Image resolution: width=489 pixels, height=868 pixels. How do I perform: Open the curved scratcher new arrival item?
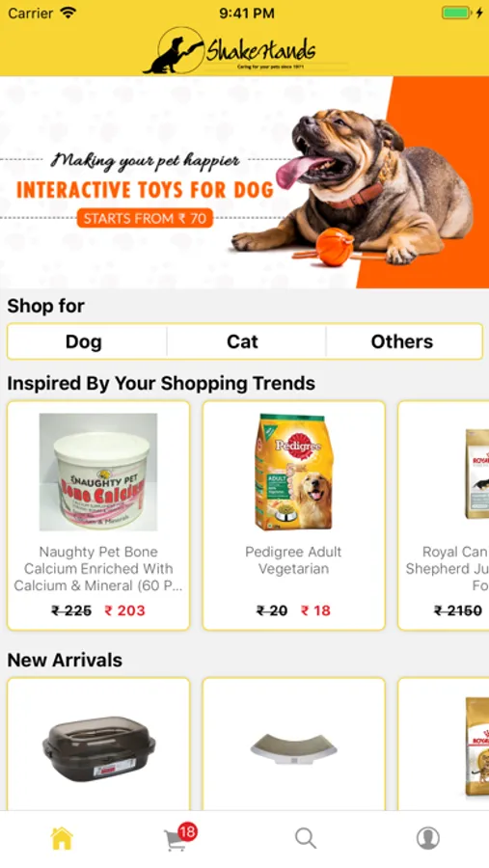coord(293,744)
